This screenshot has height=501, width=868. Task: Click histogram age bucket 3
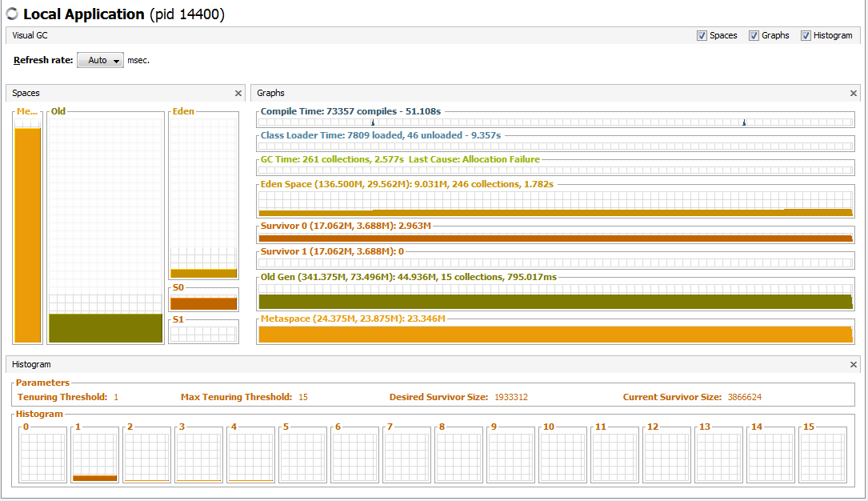tap(198, 457)
